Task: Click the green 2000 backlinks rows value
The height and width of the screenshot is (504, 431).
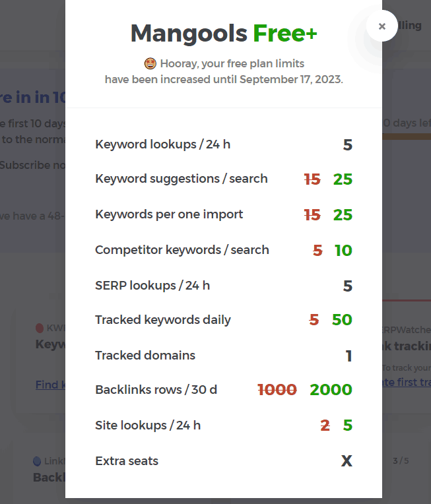Action: (x=331, y=390)
